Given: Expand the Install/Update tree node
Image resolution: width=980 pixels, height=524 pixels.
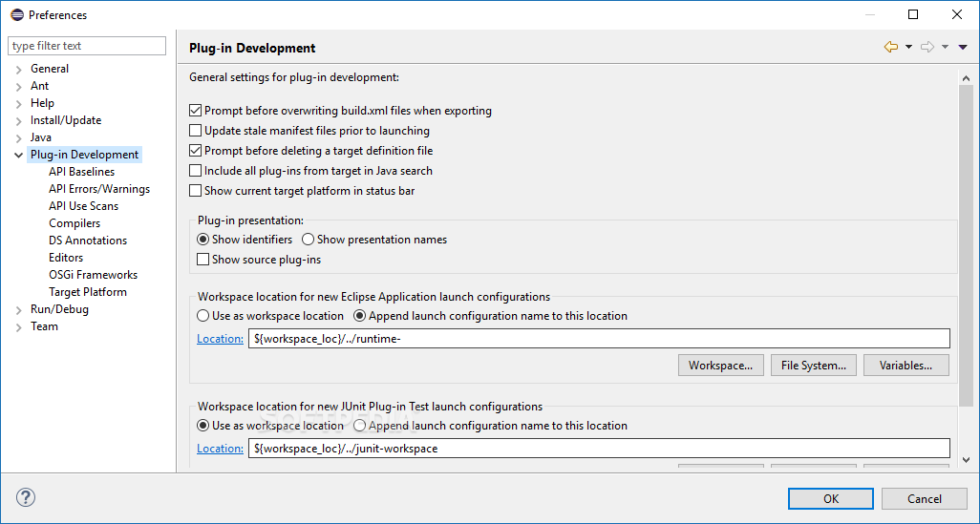Looking at the screenshot, I should 19,120.
